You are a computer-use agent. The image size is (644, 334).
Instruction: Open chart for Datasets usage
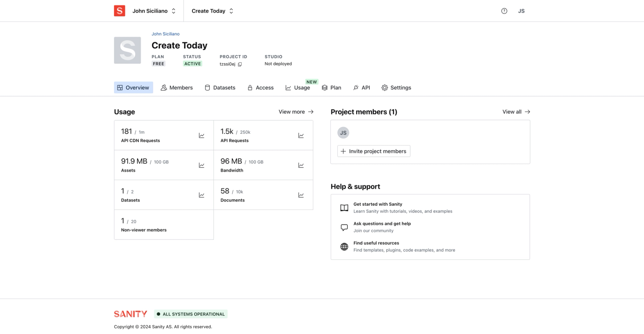click(x=202, y=195)
